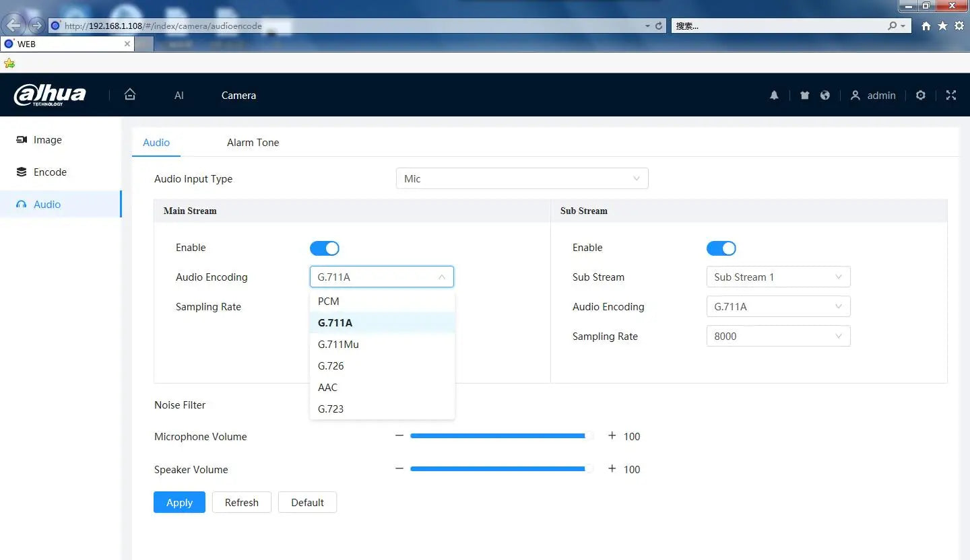Viewport: 970px width, 560px height.
Task: Open the Sub Stream 1 dropdown
Action: point(778,277)
